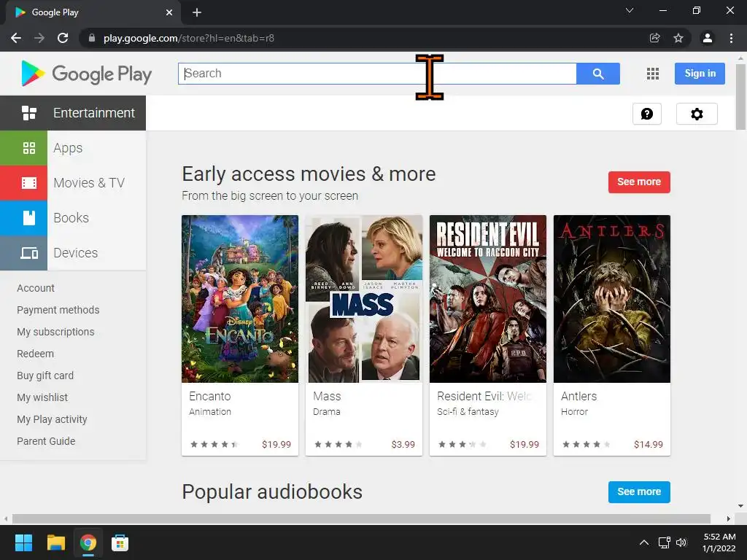This screenshot has height=560, width=747.
Task: Click the blue Books bookmark icon
Action: [x=29, y=217]
